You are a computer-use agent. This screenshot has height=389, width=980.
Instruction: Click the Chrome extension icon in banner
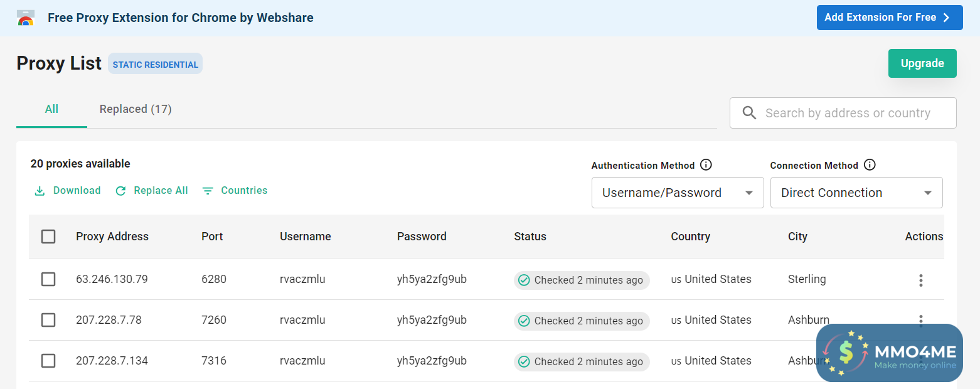tap(26, 18)
